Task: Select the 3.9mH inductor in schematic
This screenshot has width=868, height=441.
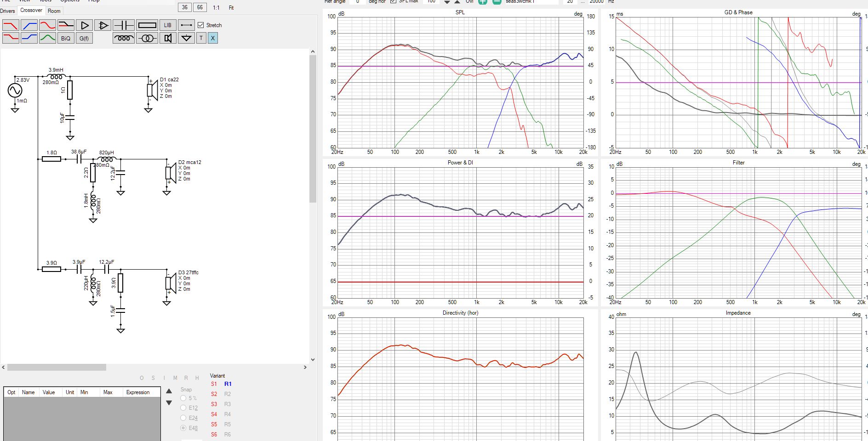Action: point(56,76)
